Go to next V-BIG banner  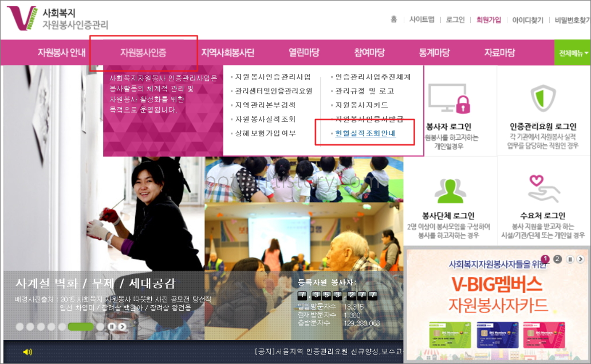pyautogui.click(x=581, y=259)
